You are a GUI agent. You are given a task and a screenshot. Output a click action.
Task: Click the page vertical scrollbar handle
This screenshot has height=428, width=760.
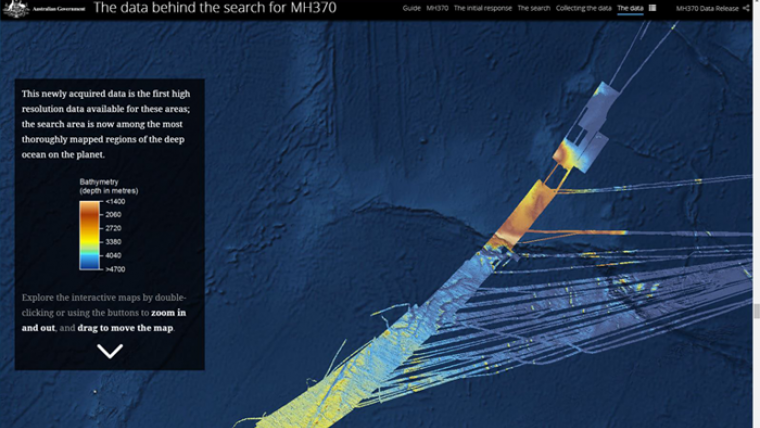[756, 311]
